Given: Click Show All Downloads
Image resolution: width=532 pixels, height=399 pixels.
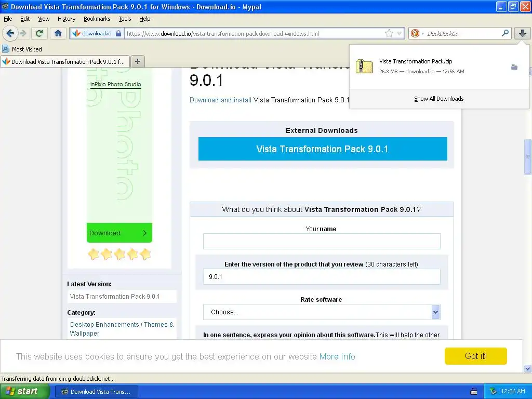Looking at the screenshot, I should [x=438, y=99].
